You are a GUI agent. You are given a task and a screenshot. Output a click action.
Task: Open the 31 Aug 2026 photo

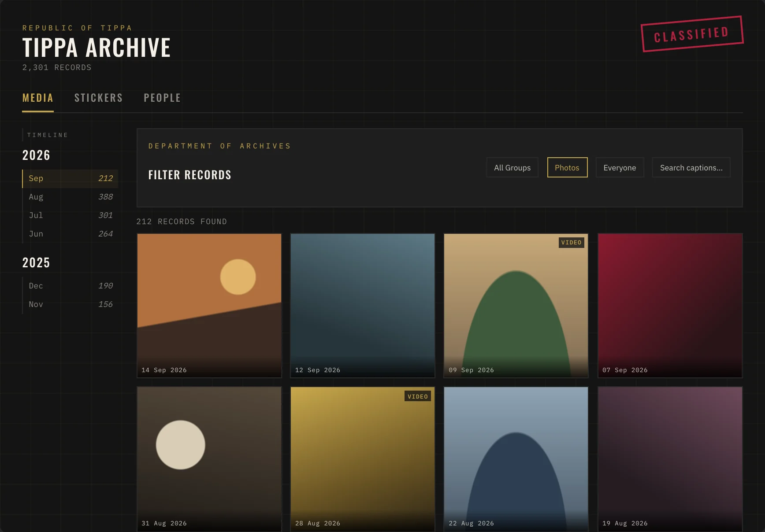point(209,459)
